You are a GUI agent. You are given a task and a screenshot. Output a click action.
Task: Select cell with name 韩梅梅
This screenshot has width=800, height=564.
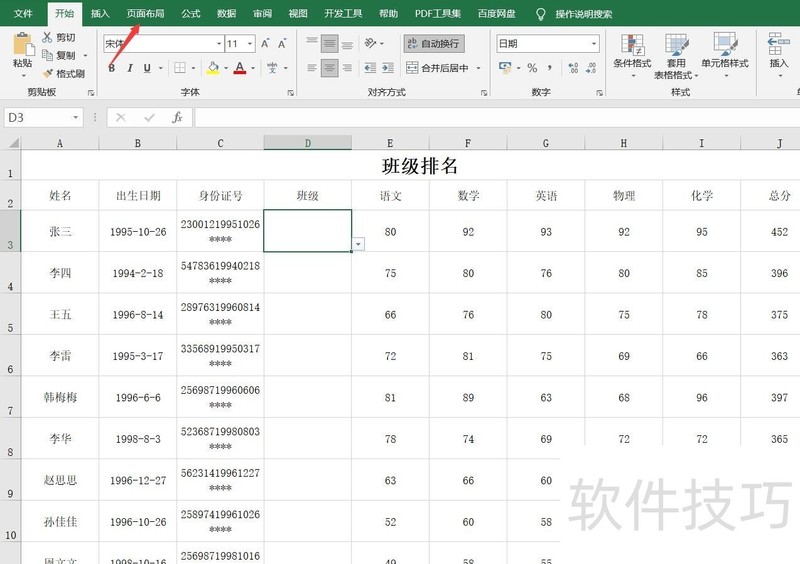click(60, 397)
